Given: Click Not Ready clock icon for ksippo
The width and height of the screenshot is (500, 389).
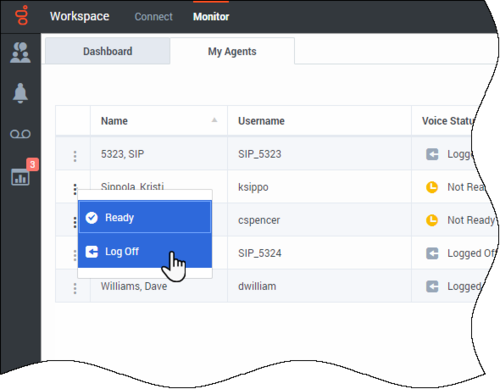Looking at the screenshot, I should (x=432, y=187).
